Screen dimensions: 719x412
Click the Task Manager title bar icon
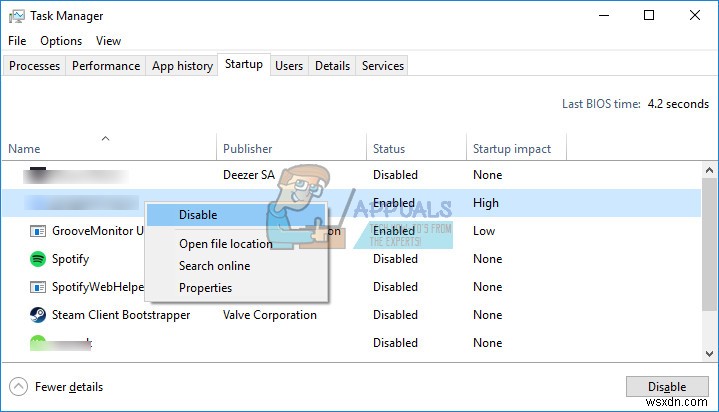point(17,16)
